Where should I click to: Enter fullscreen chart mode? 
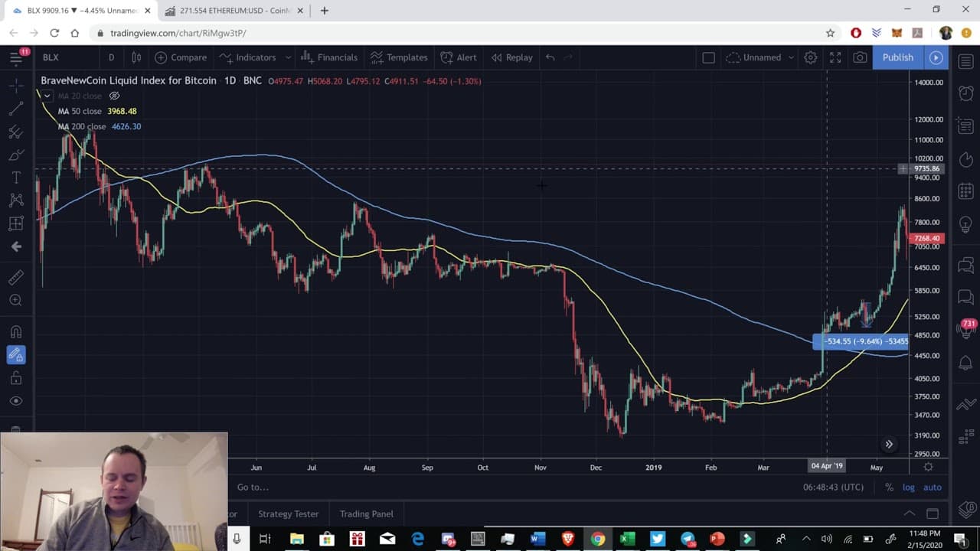click(x=835, y=57)
